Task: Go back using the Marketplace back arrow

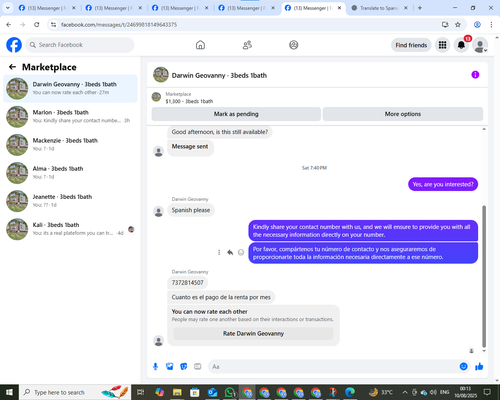Action: pyautogui.click(x=13, y=67)
